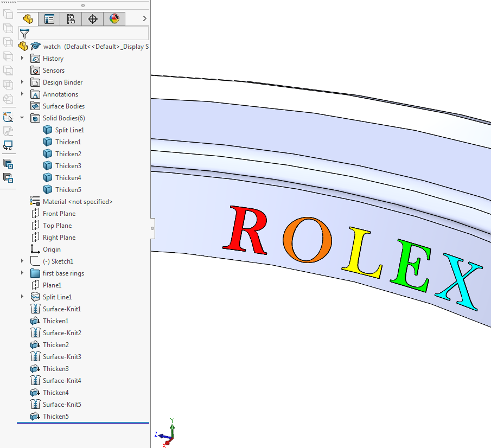The image size is (491, 448).
Task: Expand the first base rings folder
Action: (22, 273)
